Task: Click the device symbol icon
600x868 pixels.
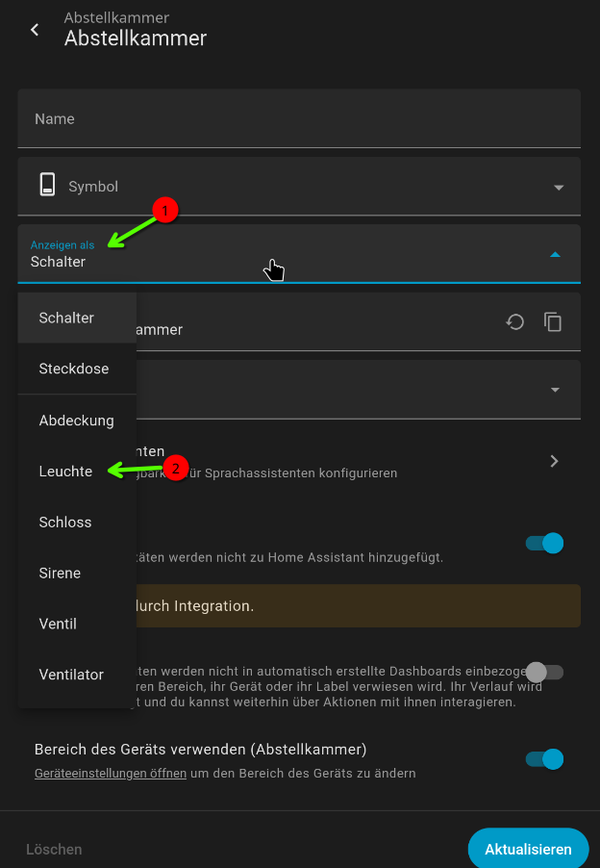Action: (46, 186)
